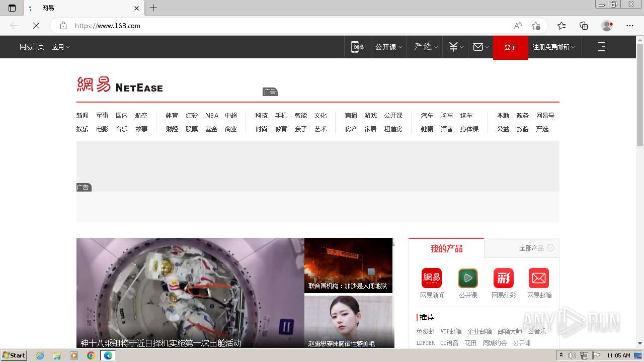Screen dimensions: 644x362
Task: Expand the 严选 header dropdown
Action: pyautogui.click(x=426, y=47)
